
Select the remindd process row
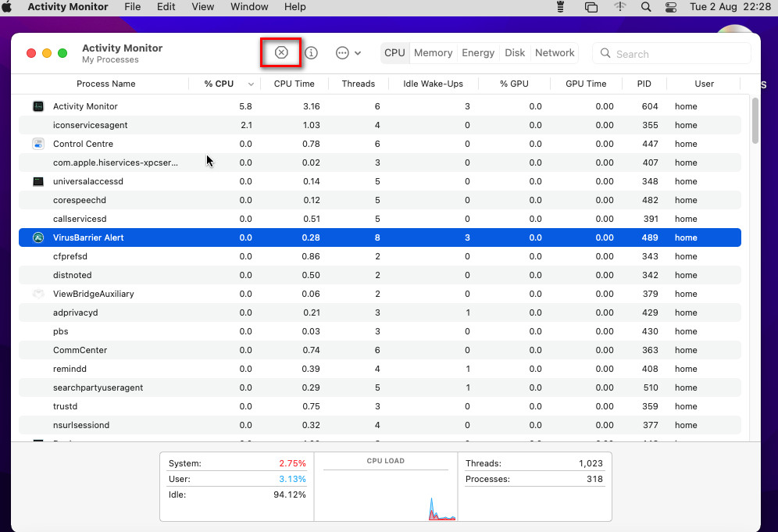point(380,369)
